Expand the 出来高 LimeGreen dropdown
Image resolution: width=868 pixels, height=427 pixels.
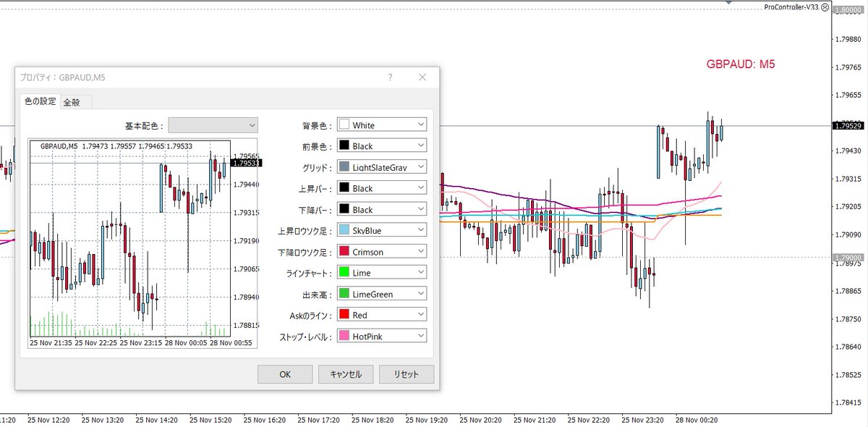click(x=383, y=293)
